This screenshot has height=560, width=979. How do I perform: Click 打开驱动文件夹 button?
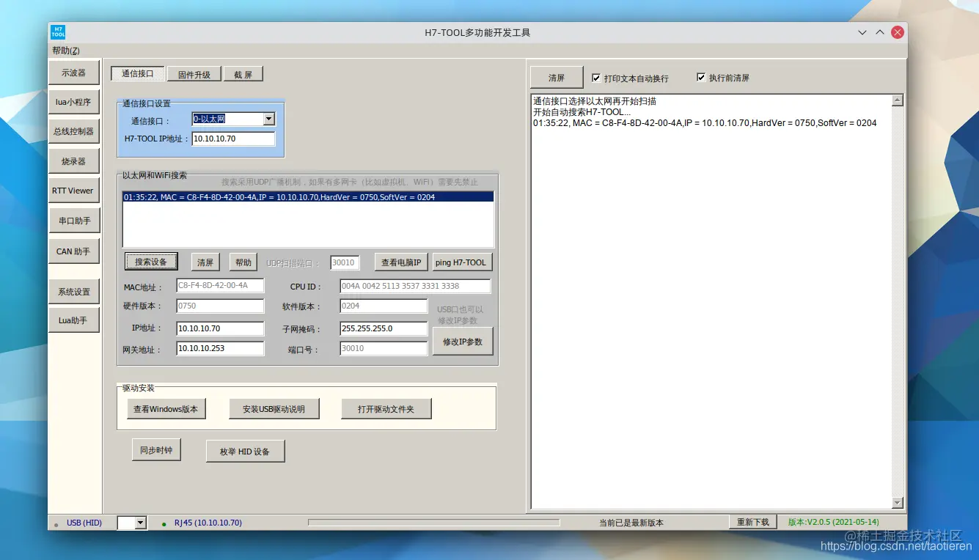(x=386, y=409)
